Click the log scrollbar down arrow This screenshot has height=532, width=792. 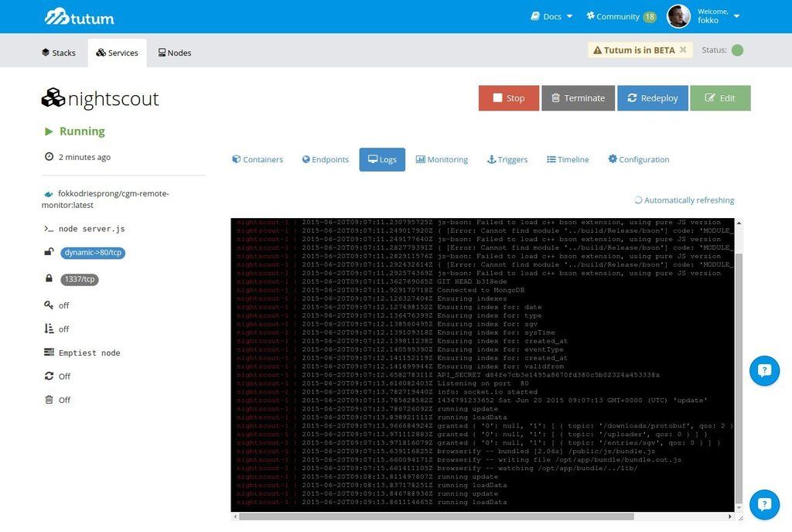click(739, 508)
